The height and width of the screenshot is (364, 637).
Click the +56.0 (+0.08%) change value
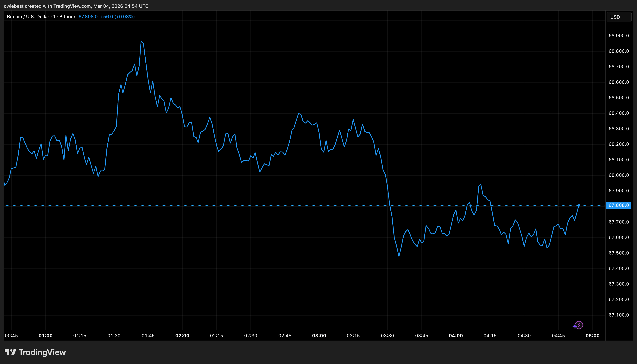click(117, 16)
